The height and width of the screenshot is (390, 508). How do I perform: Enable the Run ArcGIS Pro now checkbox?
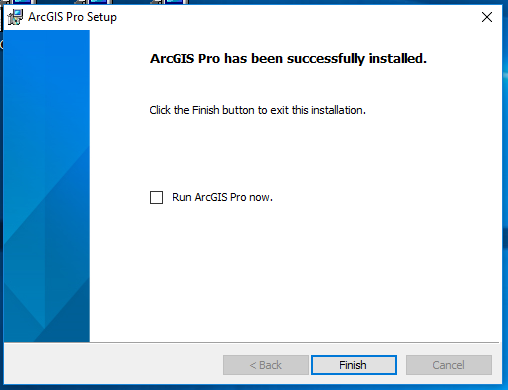pyautogui.click(x=156, y=197)
